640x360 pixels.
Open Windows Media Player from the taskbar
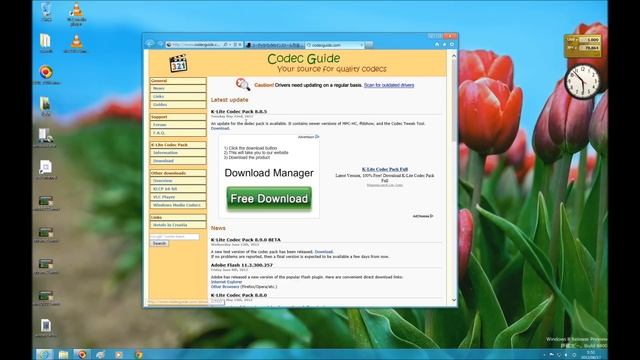point(119,354)
